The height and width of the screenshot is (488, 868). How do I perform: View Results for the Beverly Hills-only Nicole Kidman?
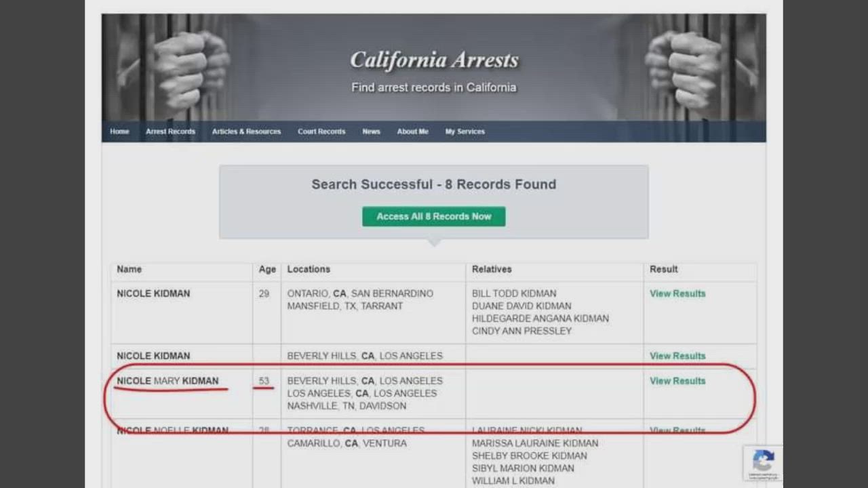point(677,356)
